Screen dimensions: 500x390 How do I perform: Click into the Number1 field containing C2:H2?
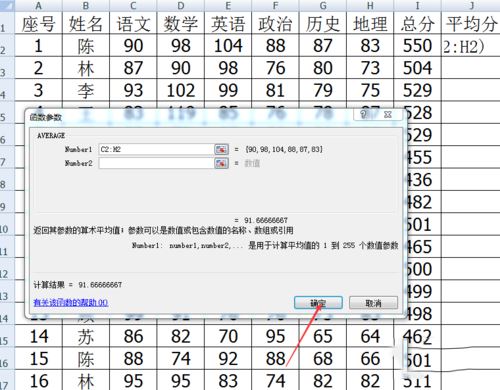pos(156,149)
